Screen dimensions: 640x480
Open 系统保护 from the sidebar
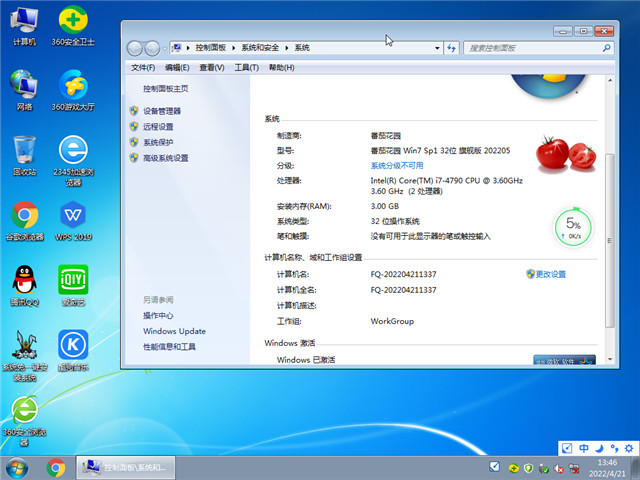tap(158, 142)
